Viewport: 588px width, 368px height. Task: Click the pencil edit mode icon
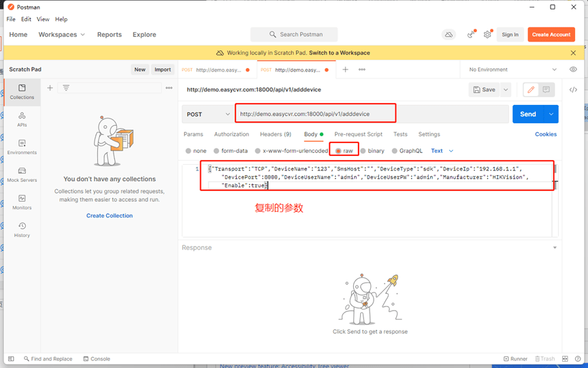point(531,90)
